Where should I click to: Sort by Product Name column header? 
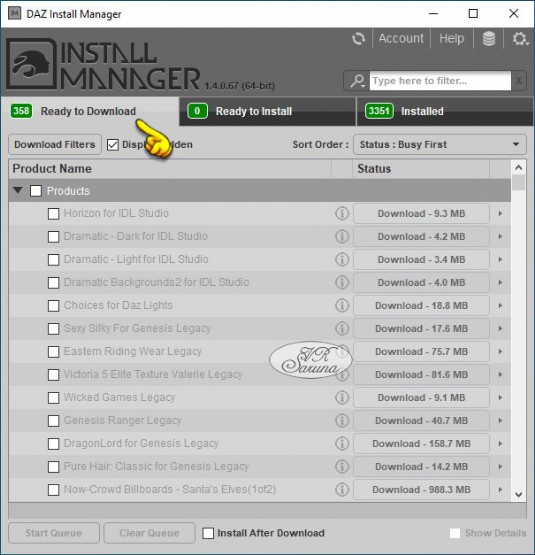[x=170, y=169]
